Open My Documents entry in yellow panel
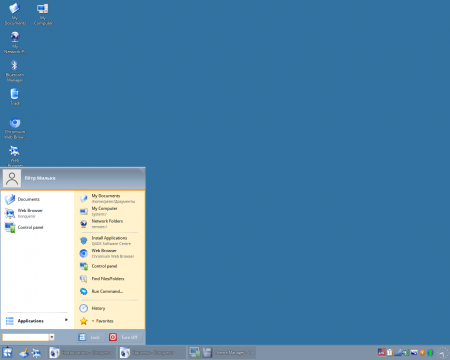 109,198
